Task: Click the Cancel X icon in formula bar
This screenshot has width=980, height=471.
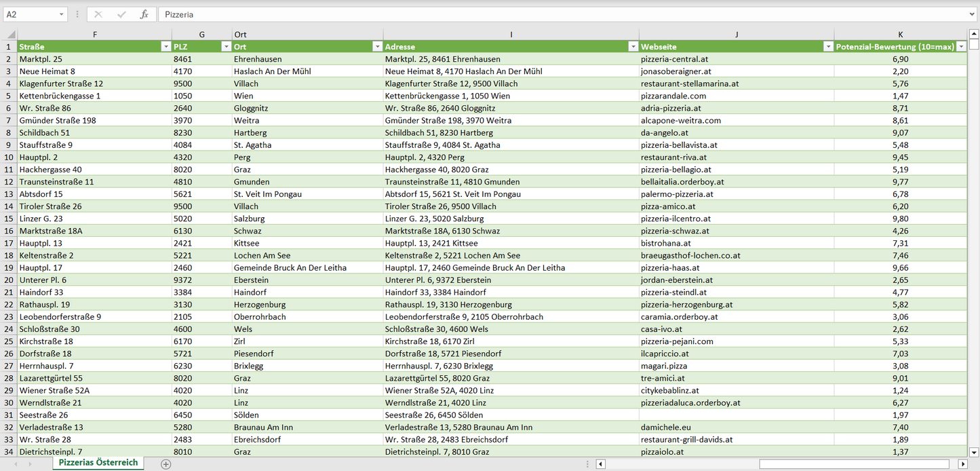Action: [98, 14]
